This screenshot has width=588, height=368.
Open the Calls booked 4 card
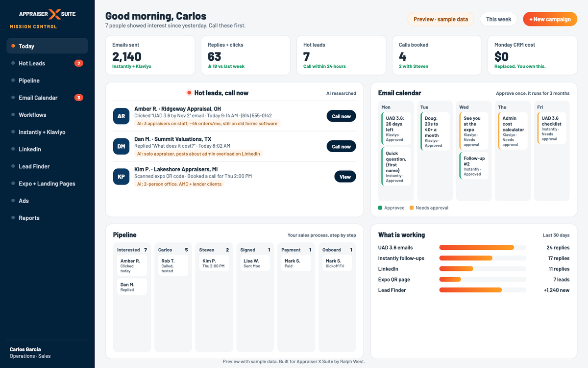pos(437,55)
